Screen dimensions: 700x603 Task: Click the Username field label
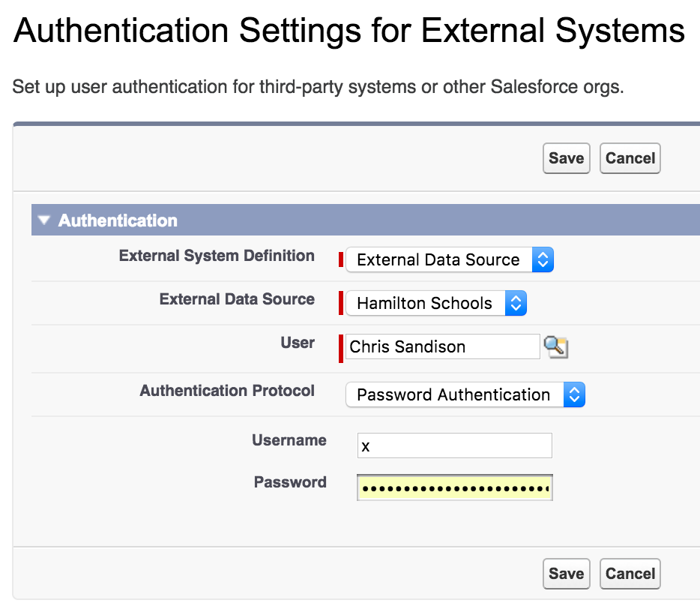289,440
